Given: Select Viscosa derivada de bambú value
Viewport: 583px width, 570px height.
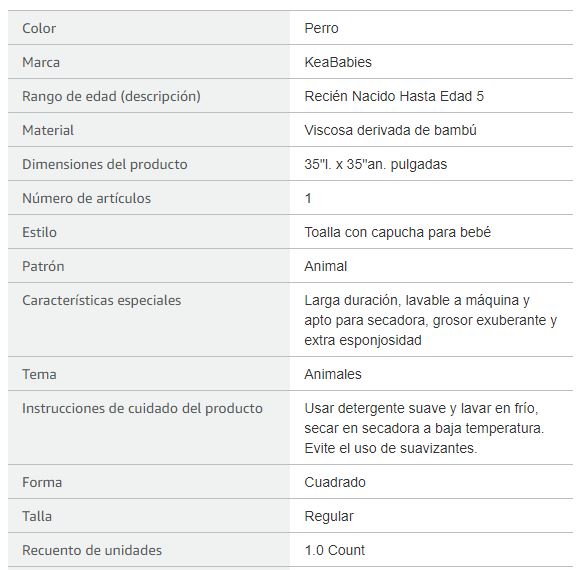Looking at the screenshot, I should click(390, 130).
